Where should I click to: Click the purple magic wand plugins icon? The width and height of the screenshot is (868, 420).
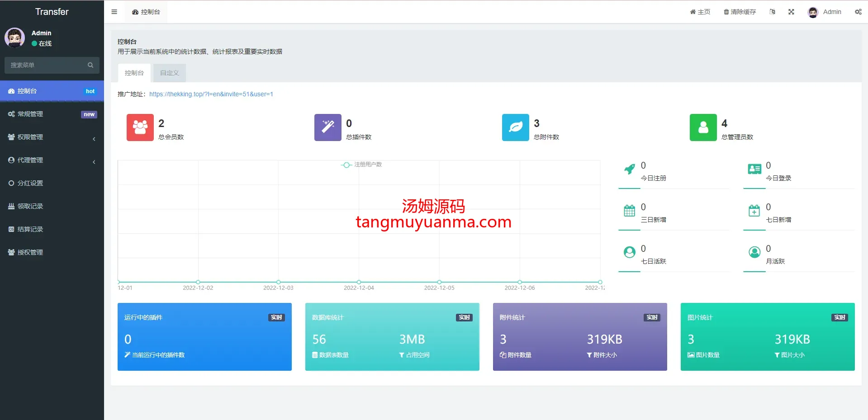click(x=327, y=127)
